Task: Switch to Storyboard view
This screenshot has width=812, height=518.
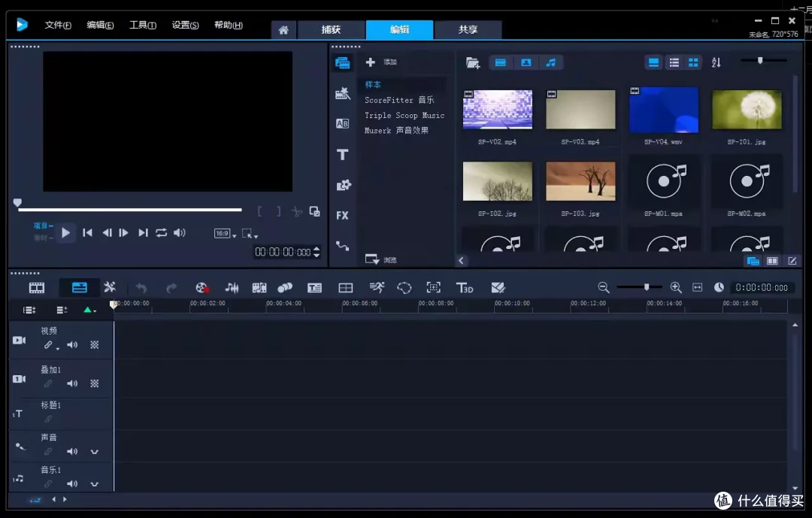Action: (x=37, y=288)
